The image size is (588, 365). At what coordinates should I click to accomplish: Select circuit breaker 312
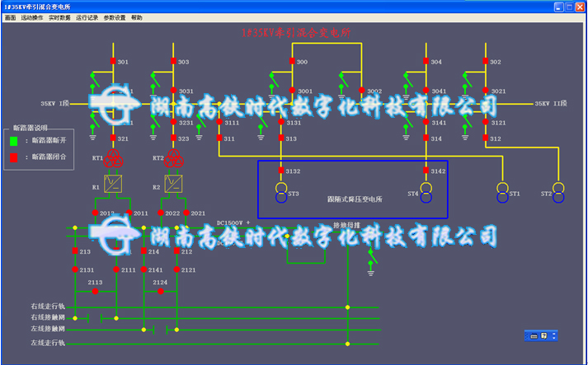486,138
